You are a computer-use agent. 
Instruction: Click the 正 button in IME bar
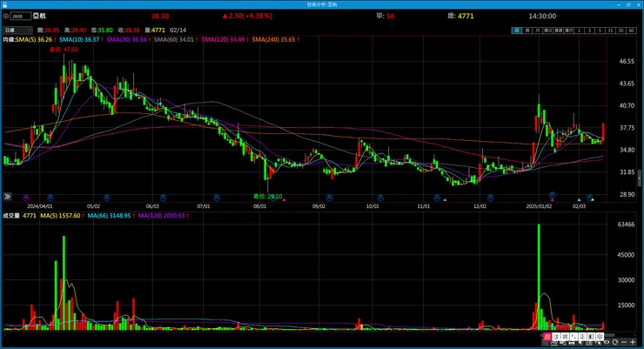(x=582, y=337)
